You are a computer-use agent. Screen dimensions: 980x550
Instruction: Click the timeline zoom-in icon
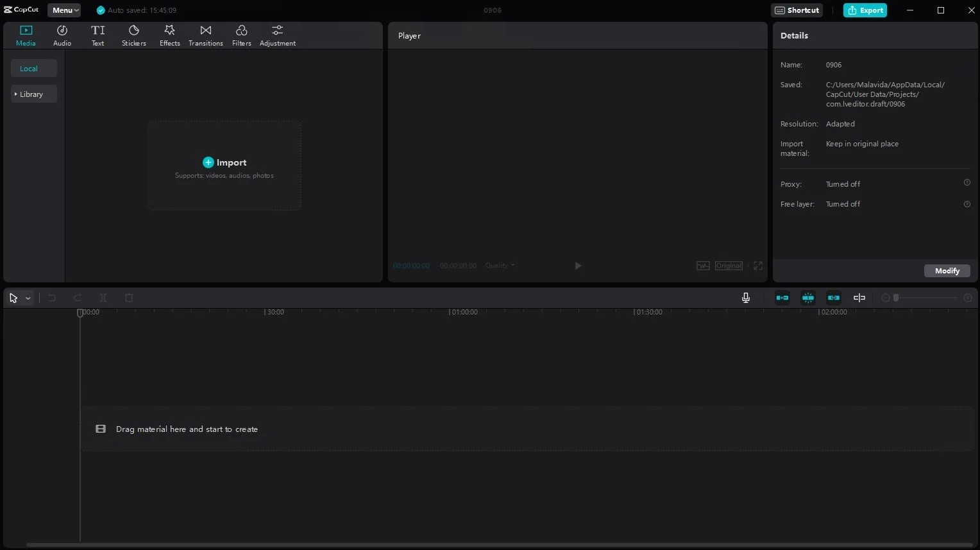[x=968, y=298]
